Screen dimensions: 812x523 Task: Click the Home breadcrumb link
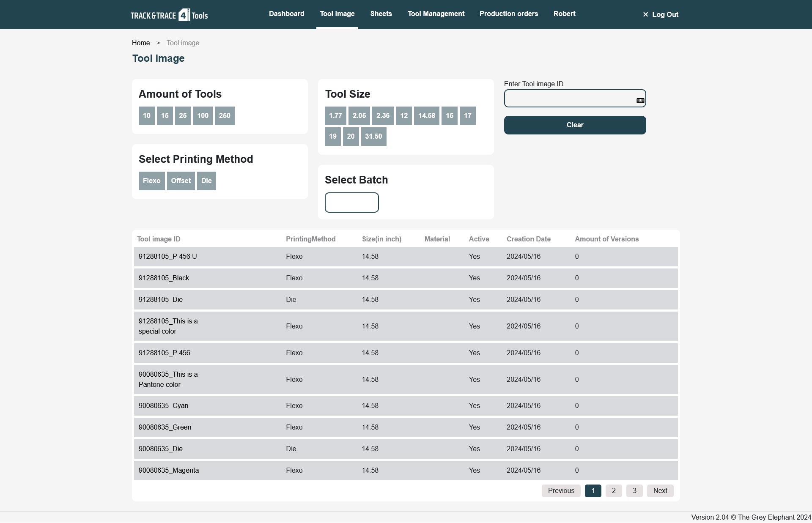click(x=141, y=43)
